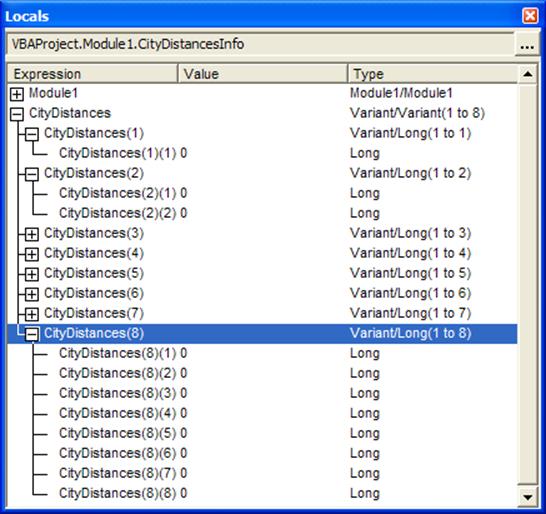Select the CityDistances(1)(1) value 0

pyautogui.click(x=184, y=153)
